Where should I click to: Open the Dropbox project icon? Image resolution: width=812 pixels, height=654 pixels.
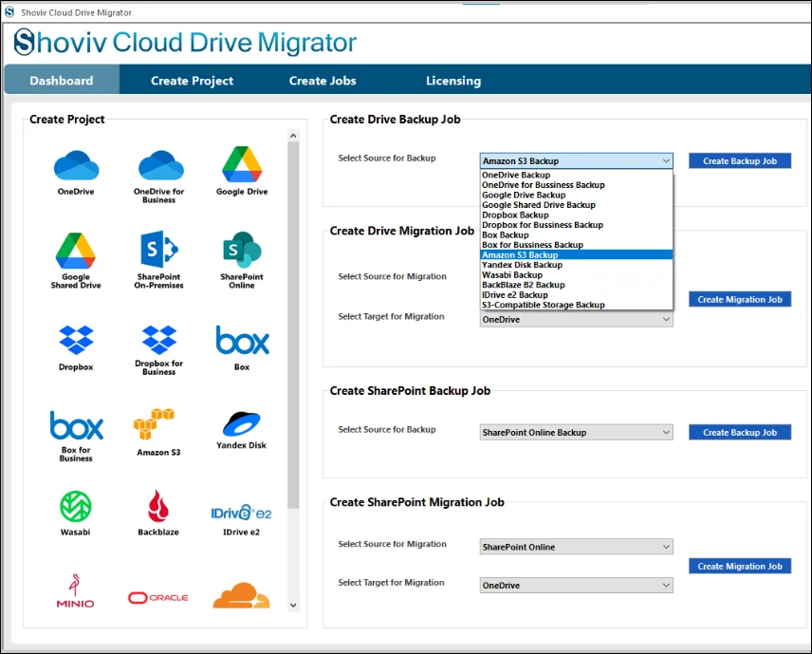point(76,340)
